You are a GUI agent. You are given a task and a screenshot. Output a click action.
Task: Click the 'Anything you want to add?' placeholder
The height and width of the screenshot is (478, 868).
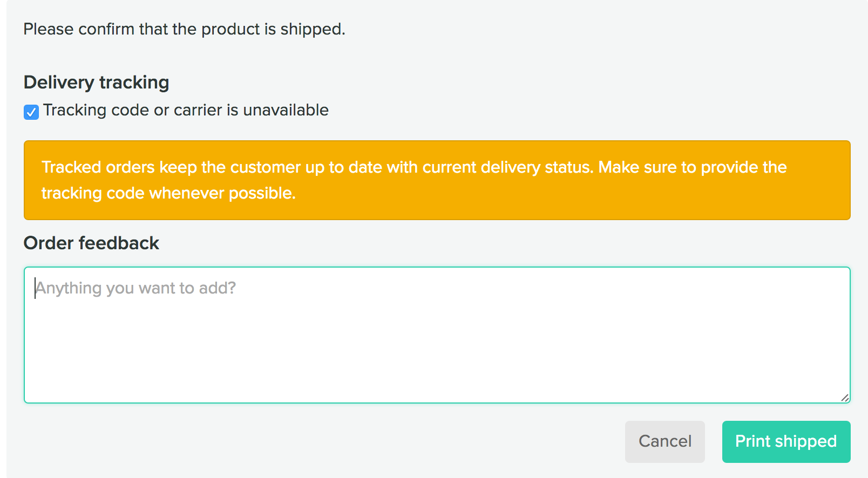[x=136, y=288]
